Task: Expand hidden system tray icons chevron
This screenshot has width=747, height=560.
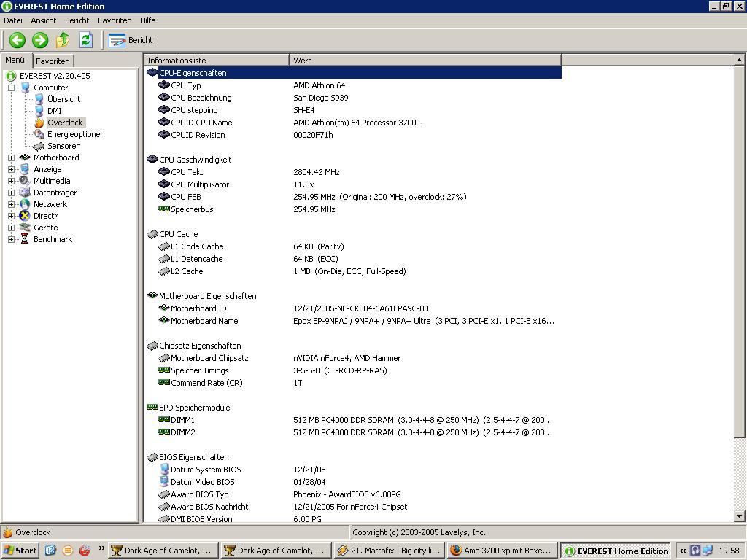Action: (x=683, y=551)
